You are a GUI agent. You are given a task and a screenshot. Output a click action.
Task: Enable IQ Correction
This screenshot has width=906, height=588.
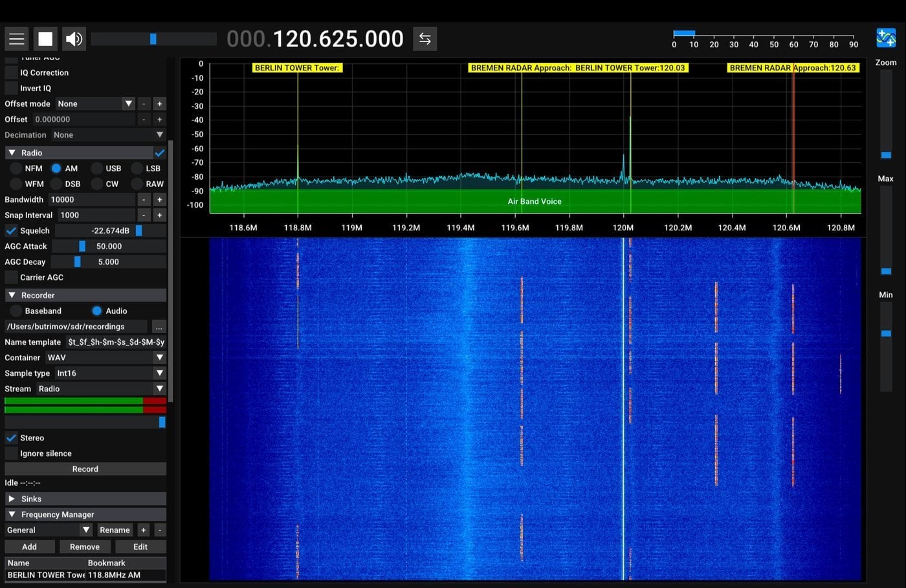[x=10, y=72]
